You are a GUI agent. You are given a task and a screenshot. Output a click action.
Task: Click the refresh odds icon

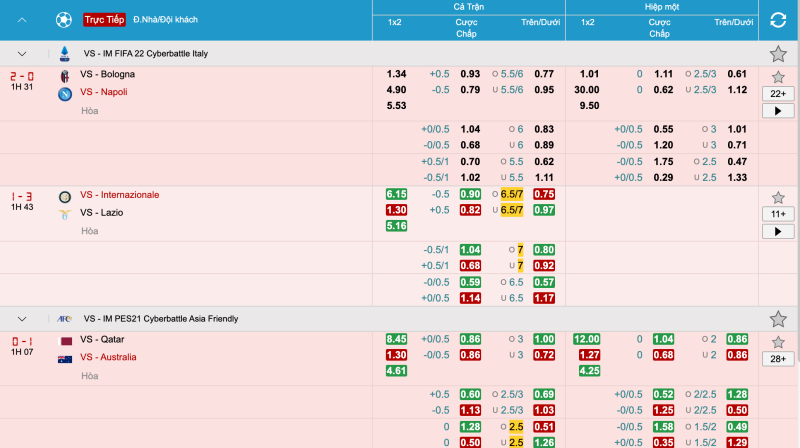coord(778,20)
